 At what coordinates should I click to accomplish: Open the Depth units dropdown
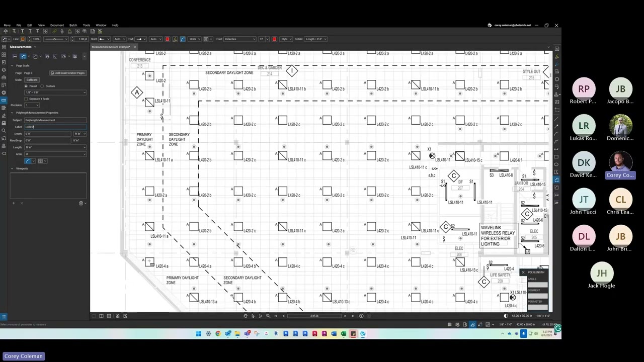pyautogui.click(x=80, y=134)
